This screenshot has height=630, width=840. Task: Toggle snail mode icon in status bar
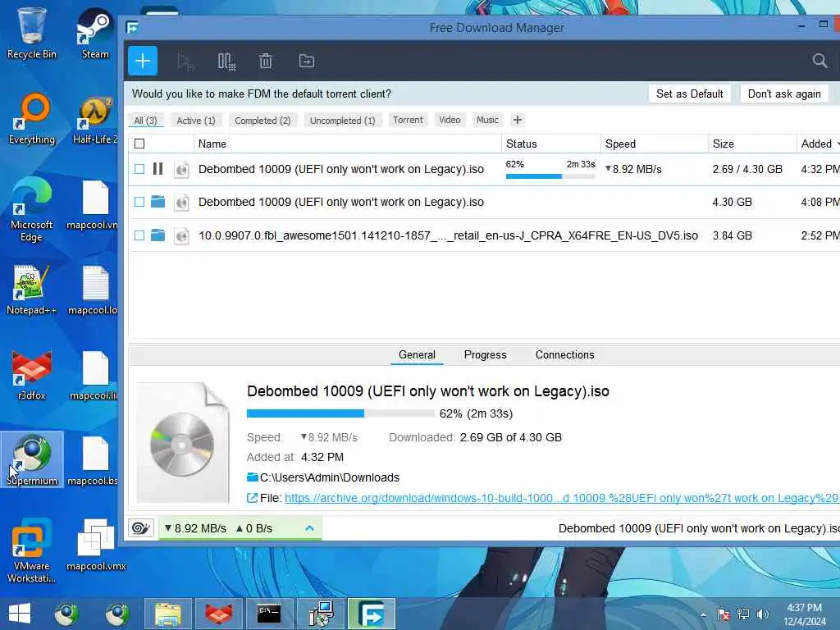point(141,528)
